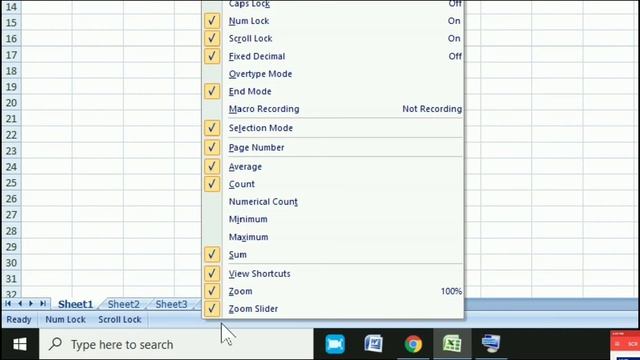Image resolution: width=640 pixels, height=360 pixels.
Task: Select row 20 header
Action: (11, 103)
